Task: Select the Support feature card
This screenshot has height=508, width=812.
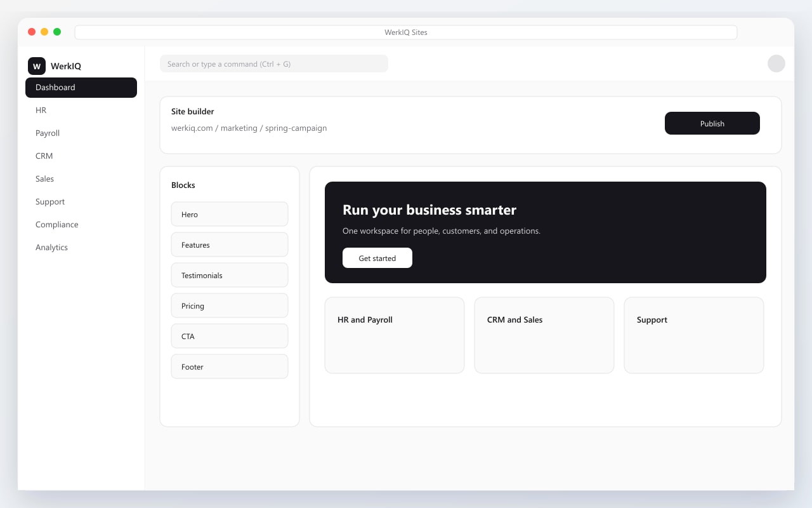Action: coord(694,335)
